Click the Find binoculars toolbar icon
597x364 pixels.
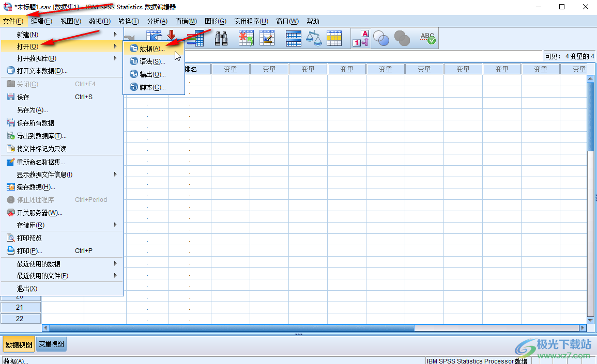click(x=221, y=38)
